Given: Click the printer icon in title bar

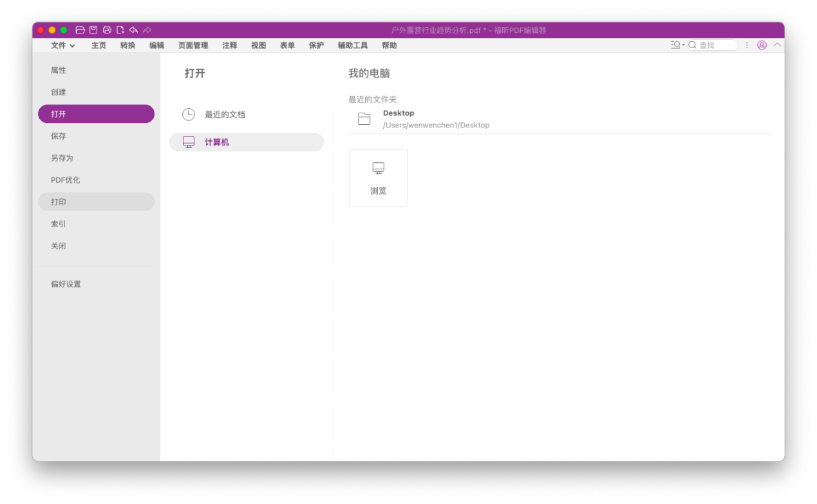Looking at the screenshot, I should (107, 30).
